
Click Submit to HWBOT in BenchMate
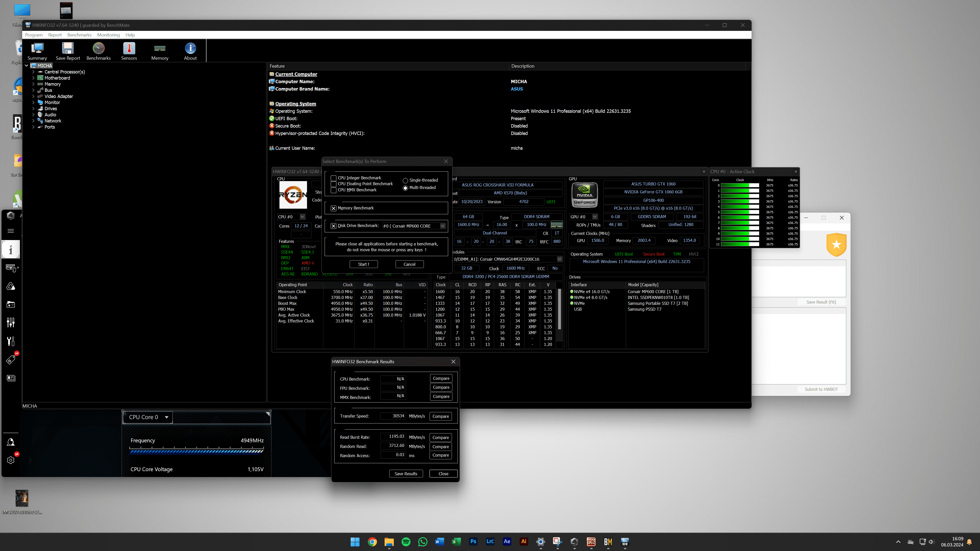point(821,389)
